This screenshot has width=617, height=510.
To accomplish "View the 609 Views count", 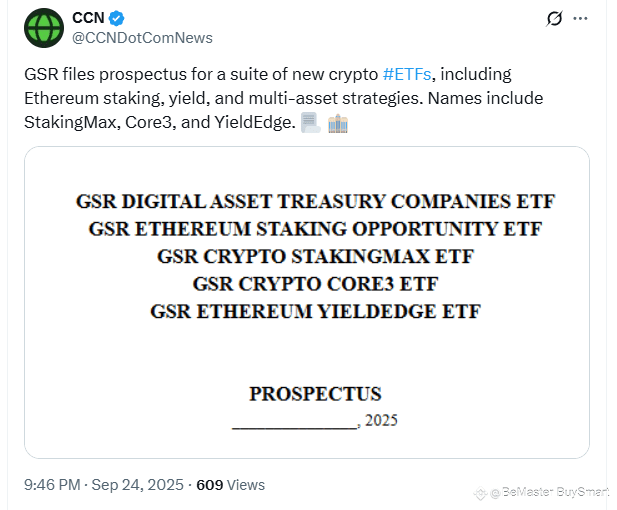I will tap(231, 485).
